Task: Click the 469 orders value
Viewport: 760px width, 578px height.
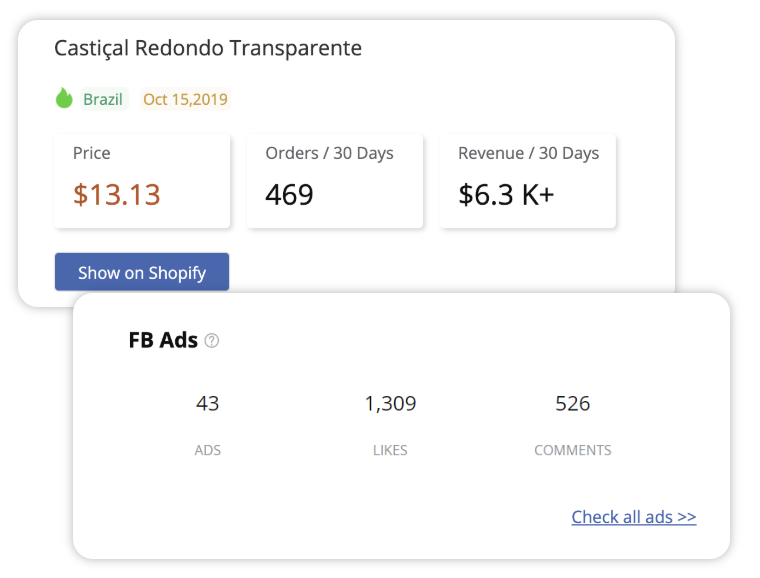Action: pyautogui.click(x=289, y=195)
